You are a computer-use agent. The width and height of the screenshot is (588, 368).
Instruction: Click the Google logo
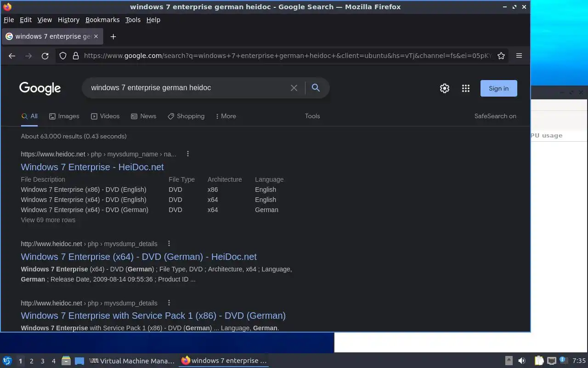coord(40,88)
